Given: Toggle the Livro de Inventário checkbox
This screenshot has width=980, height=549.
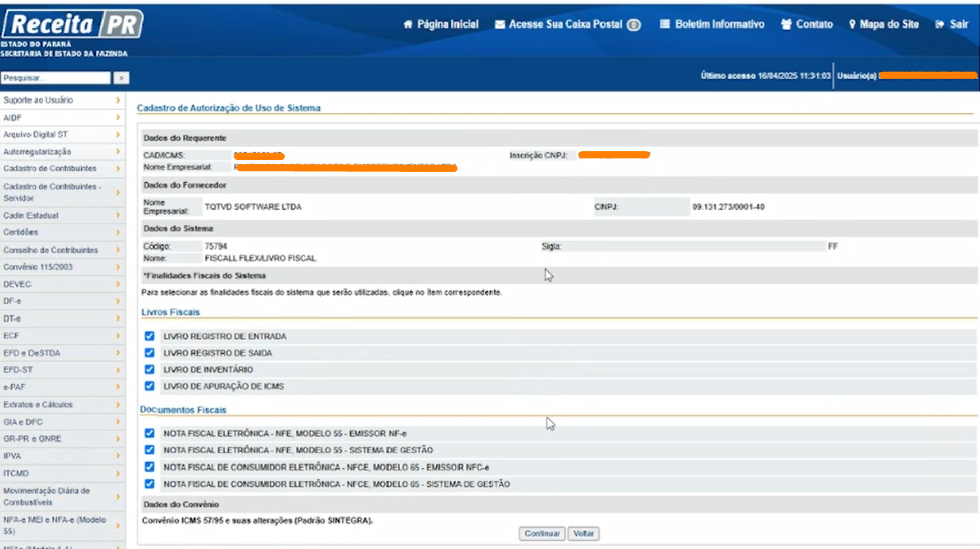Looking at the screenshot, I should point(150,369).
